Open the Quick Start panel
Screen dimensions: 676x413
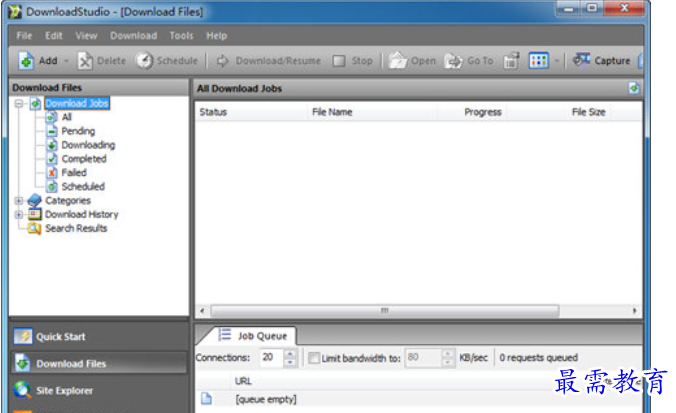click(99, 337)
